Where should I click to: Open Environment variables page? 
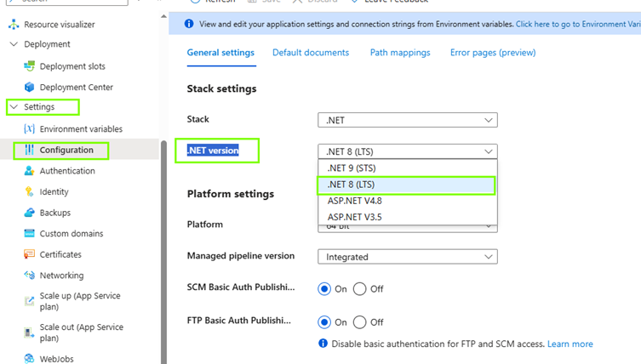coord(81,129)
